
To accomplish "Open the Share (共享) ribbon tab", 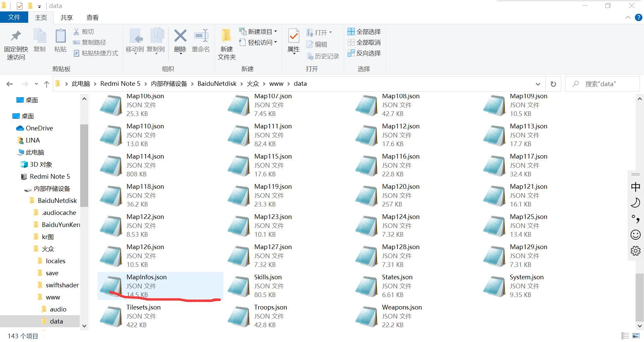I will click(x=66, y=18).
